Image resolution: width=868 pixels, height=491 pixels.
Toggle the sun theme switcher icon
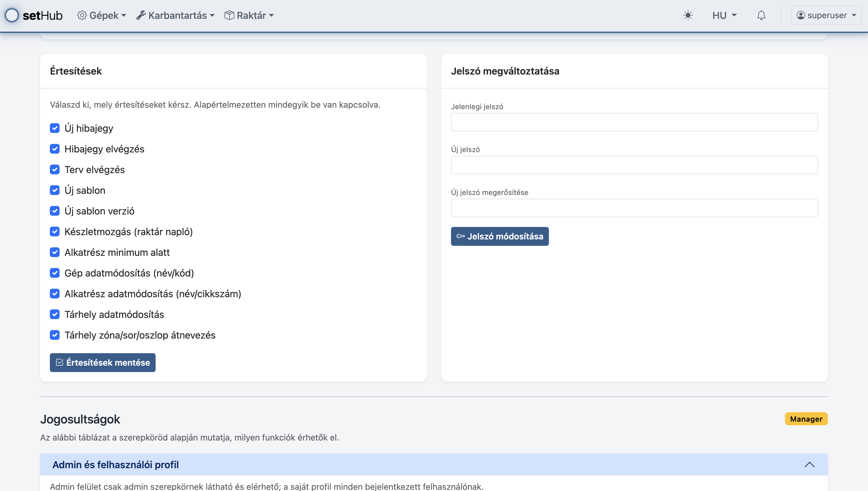pyautogui.click(x=688, y=15)
